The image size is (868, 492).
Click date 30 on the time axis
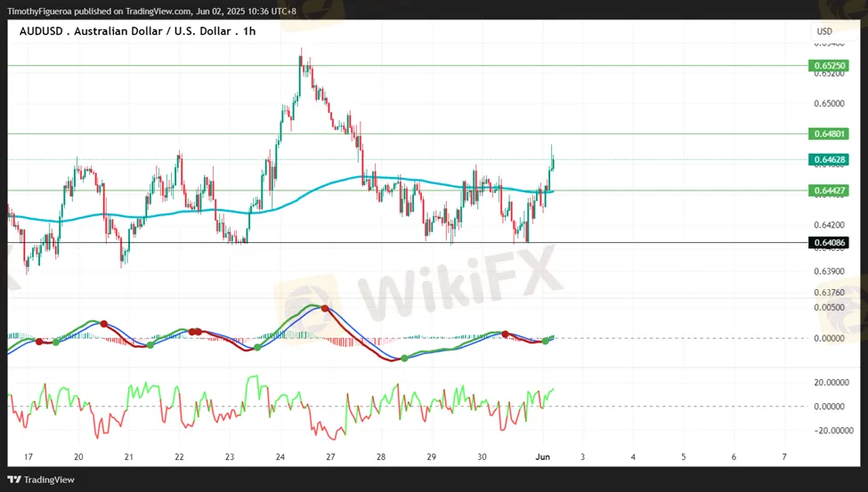pyautogui.click(x=482, y=456)
